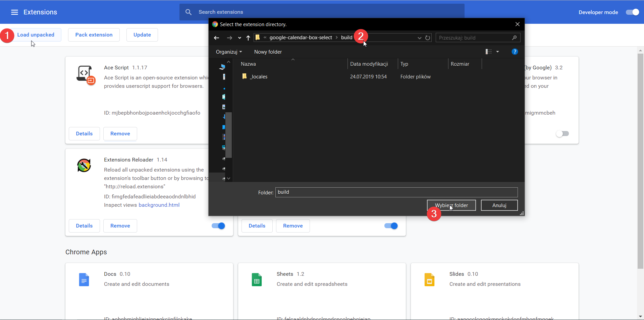The image size is (644, 320).
Task: Open Details for Extensions Reloader
Action: 84,226
